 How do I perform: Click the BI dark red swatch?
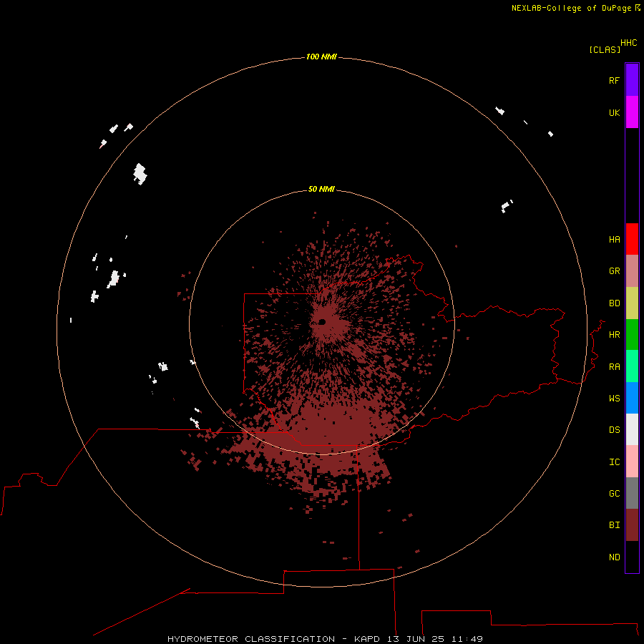[632, 525]
